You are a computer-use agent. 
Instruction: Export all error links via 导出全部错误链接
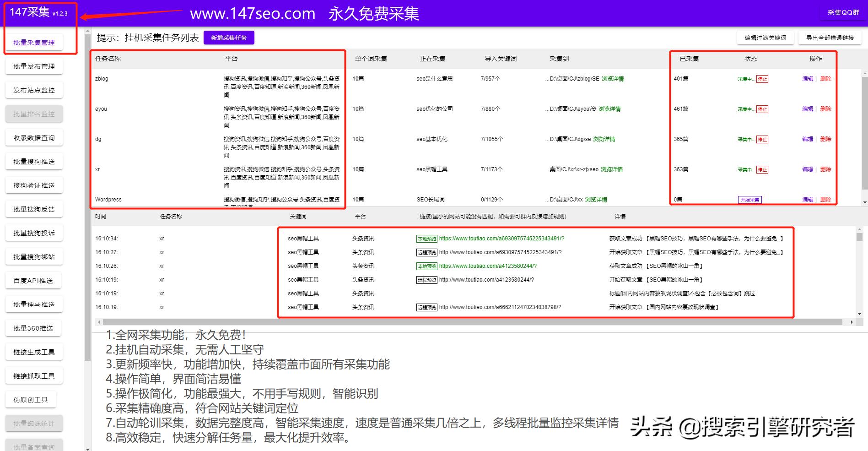point(829,38)
